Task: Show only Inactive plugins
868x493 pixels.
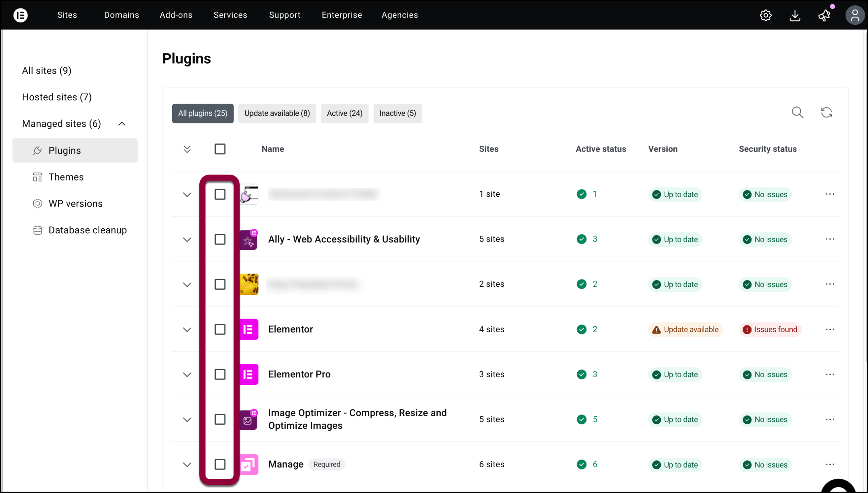Action: (397, 113)
